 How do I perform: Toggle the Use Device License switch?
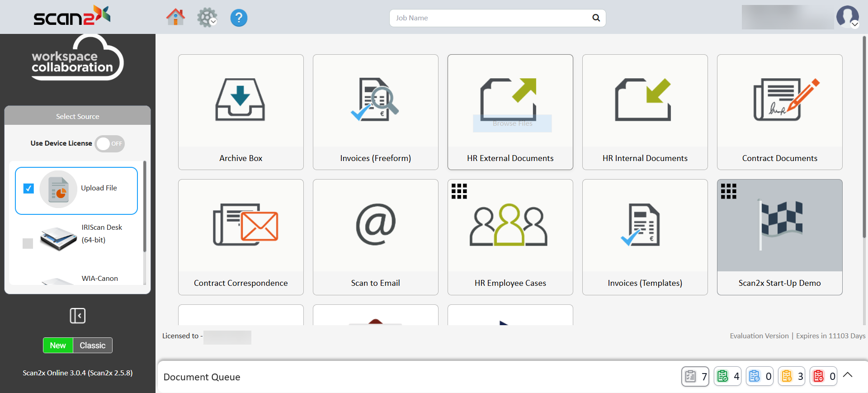coord(110,144)
